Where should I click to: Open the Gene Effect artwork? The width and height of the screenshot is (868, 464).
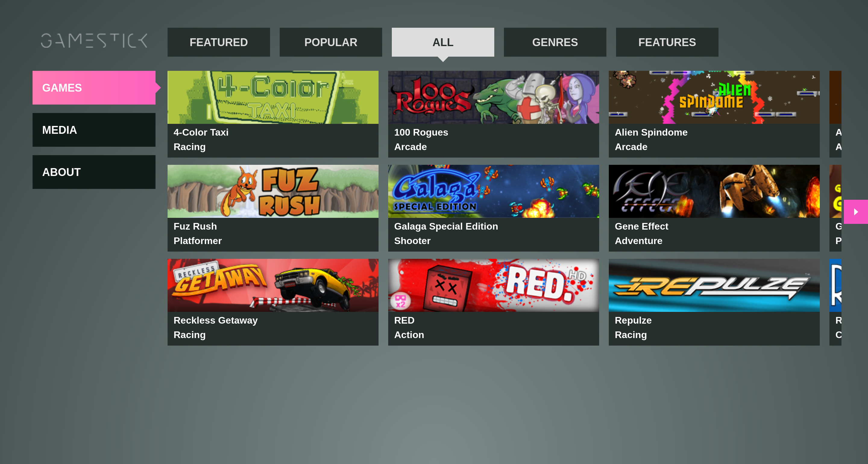(x=714, y=191)
